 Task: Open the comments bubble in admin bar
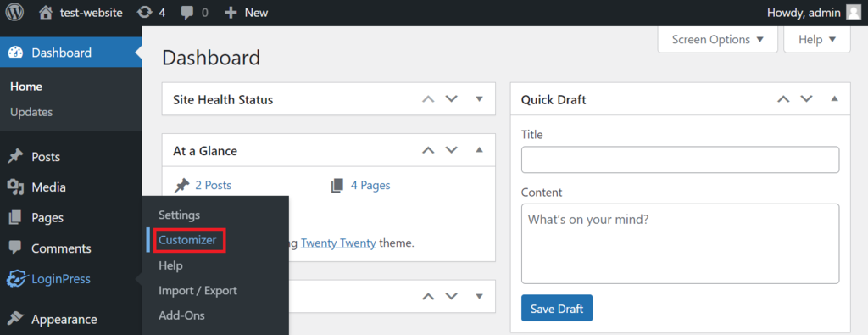click(195, 12)
